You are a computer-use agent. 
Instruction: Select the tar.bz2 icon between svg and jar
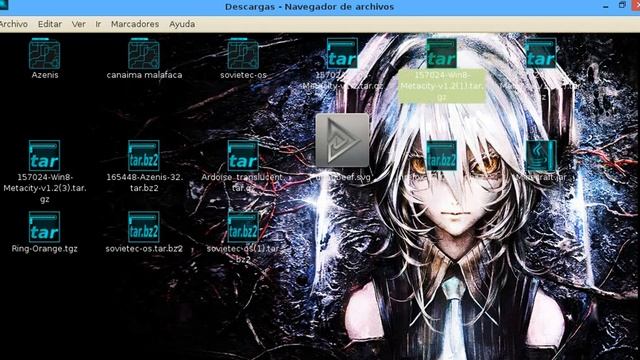tap(441, 156)
